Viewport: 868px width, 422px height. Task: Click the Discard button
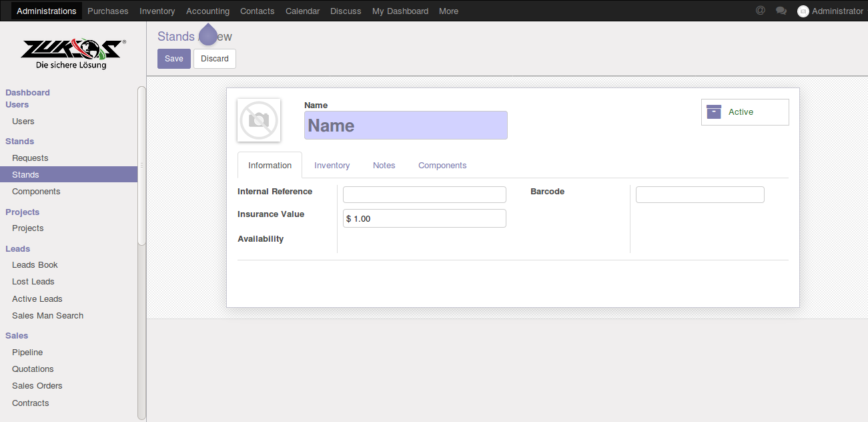point(215,59)
